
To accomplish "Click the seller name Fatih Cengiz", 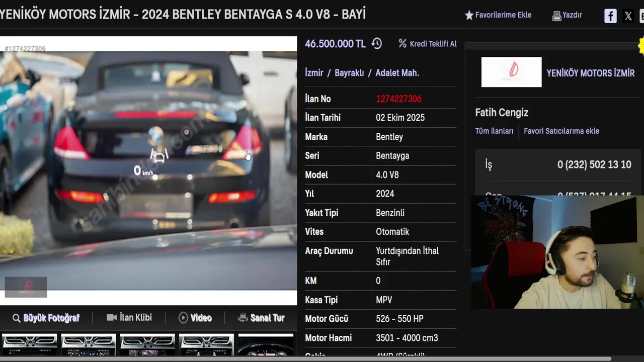I will point(502,113).
